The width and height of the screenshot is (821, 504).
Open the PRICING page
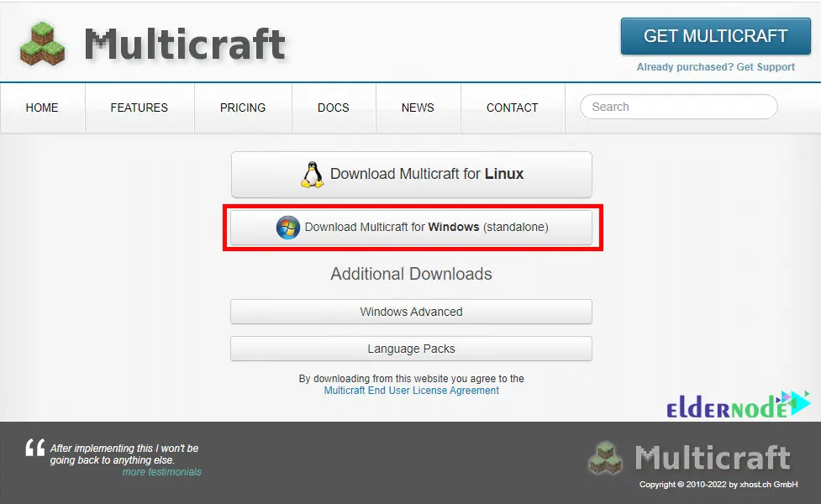[x=243, y=108]
